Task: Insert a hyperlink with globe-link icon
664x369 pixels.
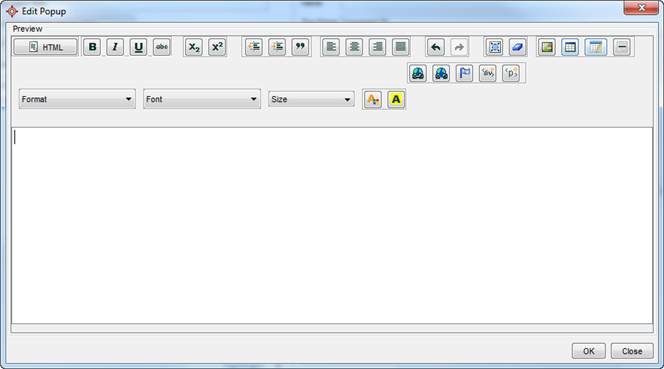Action: 418,73
